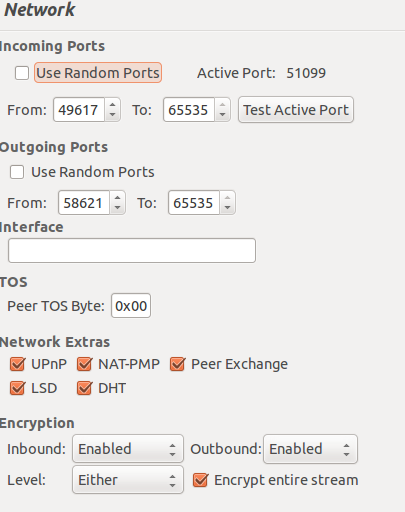Click the Test Active Port button

[296, 110]
